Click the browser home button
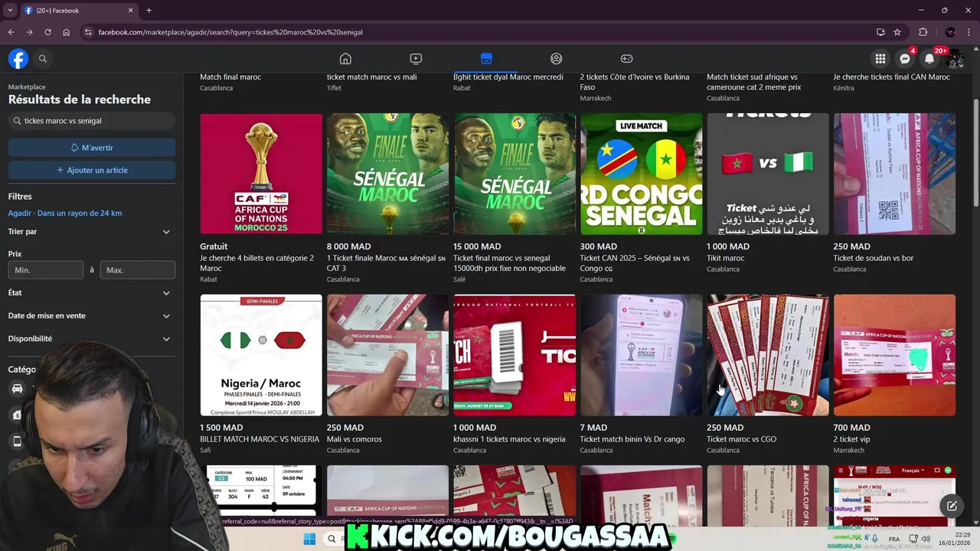 click(x=67, y=32)
